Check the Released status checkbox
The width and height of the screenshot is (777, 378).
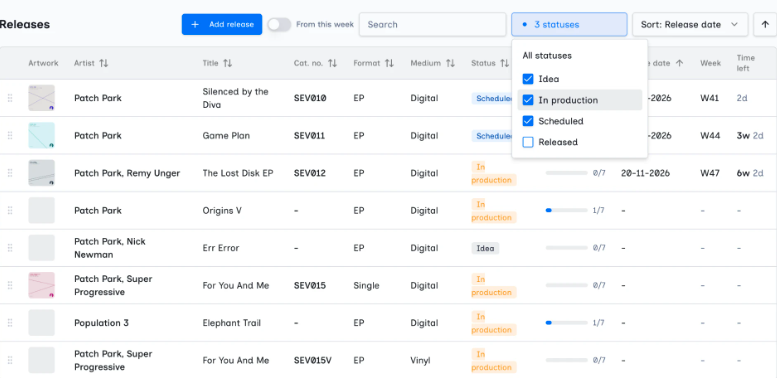(x=528, y=142)
